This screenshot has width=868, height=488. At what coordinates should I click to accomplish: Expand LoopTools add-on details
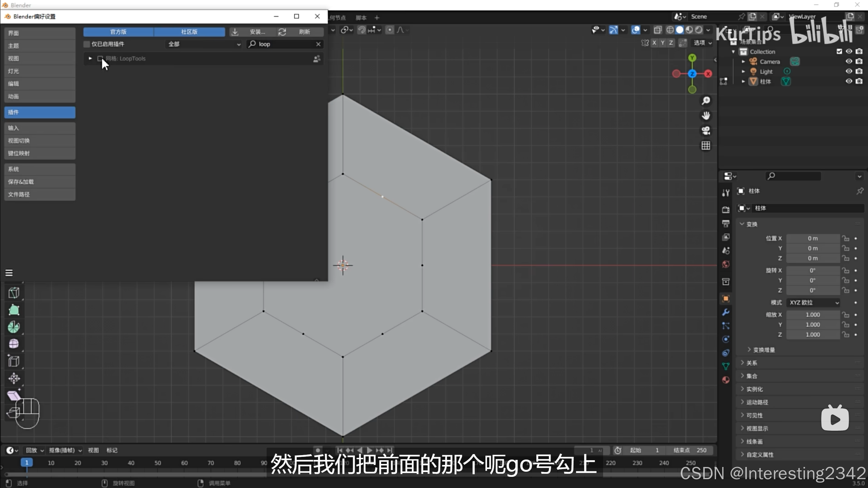pos(90,59)
